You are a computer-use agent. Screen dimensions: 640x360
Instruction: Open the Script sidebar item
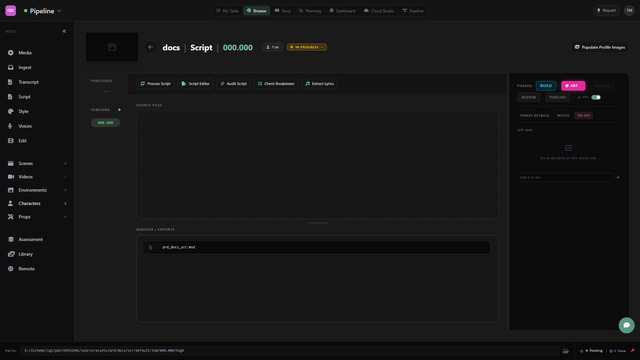click(x=24, y=97)
